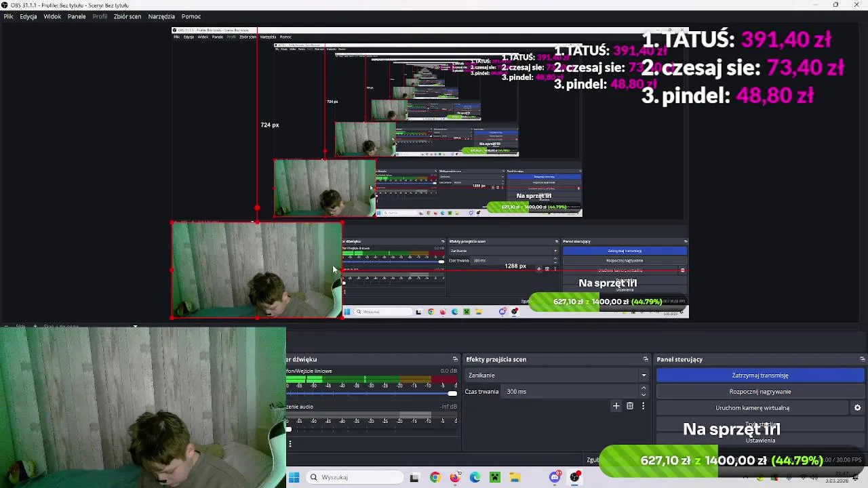868x488 pixels.
Task: Open the Zbiór scen menu
Action: (x=127, y=16)
